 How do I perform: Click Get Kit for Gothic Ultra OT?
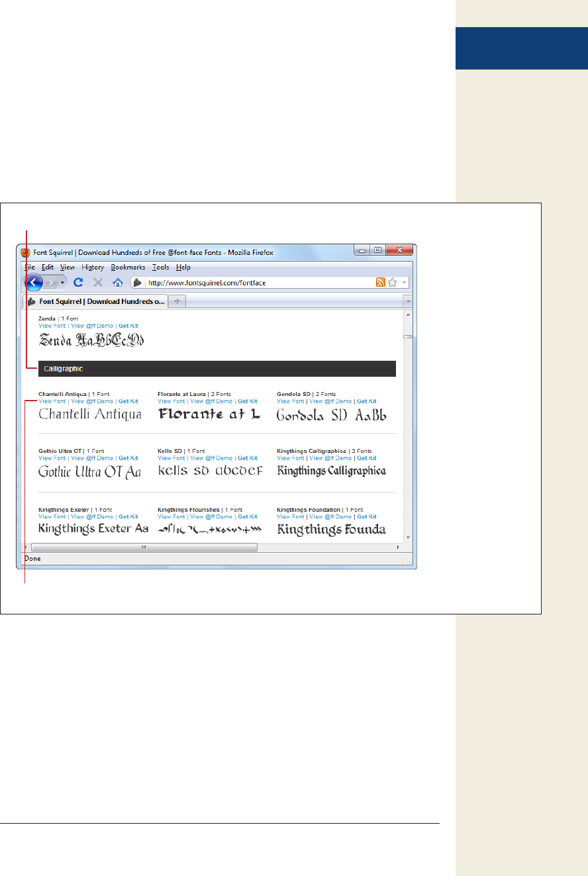tap(128, 458)
